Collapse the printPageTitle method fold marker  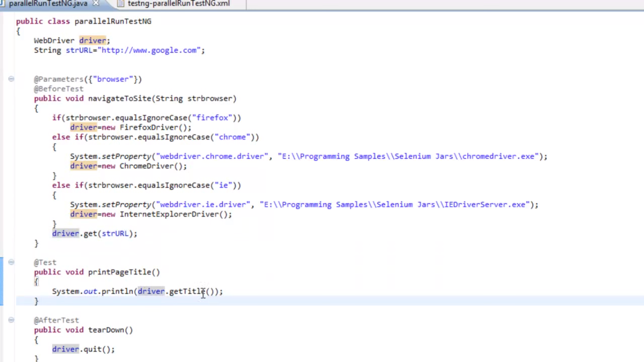(x=11, y=263)
